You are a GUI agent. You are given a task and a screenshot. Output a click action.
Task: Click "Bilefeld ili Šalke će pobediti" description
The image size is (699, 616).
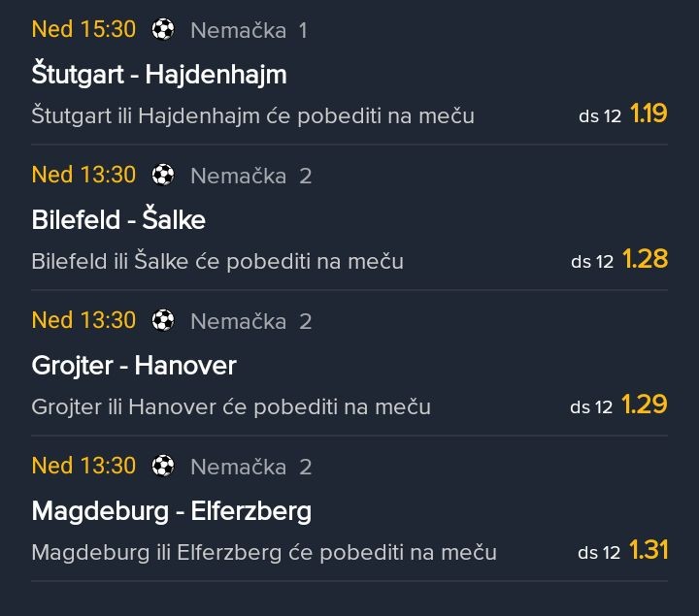click(x=217, y=262)
